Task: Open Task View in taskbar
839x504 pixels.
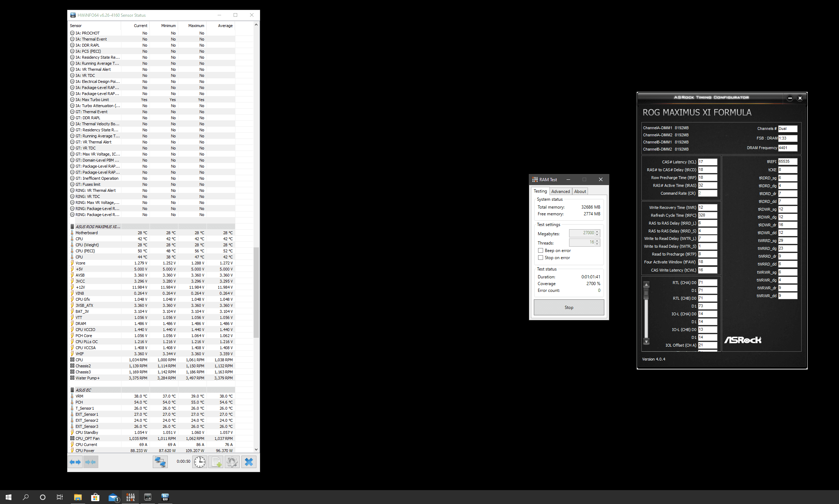Action: click(60, 497)
